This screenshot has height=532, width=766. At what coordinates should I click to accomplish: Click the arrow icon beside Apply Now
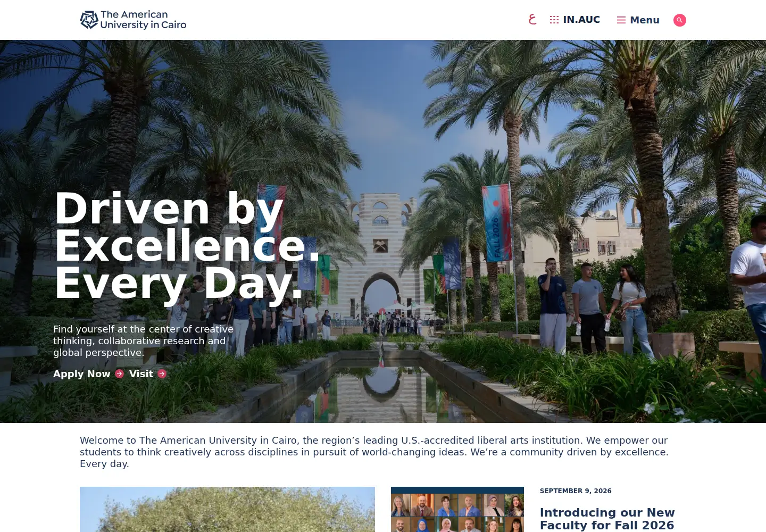pyautogui.click(x=120, y=374)
